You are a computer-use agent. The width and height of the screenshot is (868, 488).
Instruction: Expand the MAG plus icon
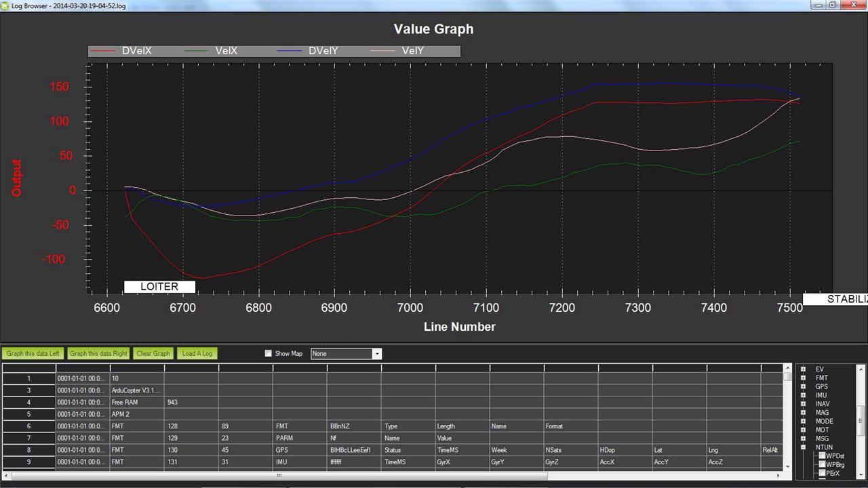pyautogui.click(x=804, y=413)
